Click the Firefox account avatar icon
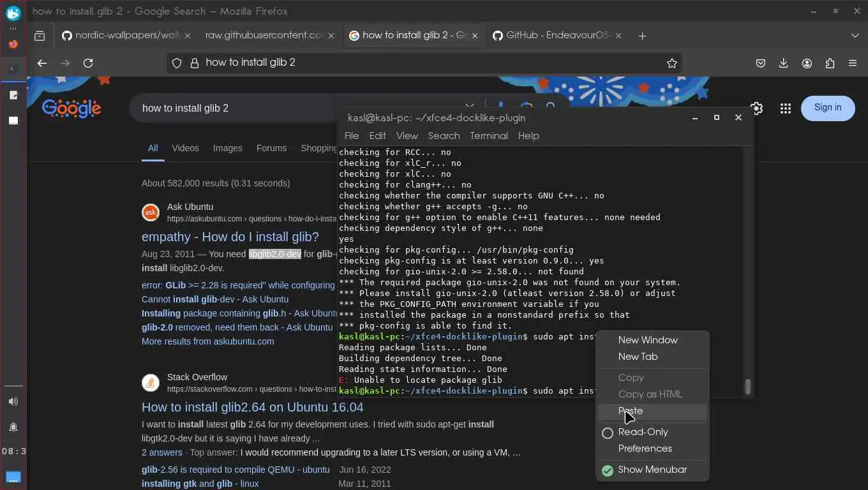 point(807,63)
